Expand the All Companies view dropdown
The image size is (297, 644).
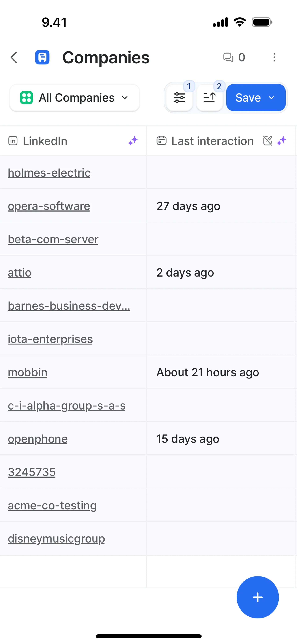pyautogui.click(x=74, y=98)
